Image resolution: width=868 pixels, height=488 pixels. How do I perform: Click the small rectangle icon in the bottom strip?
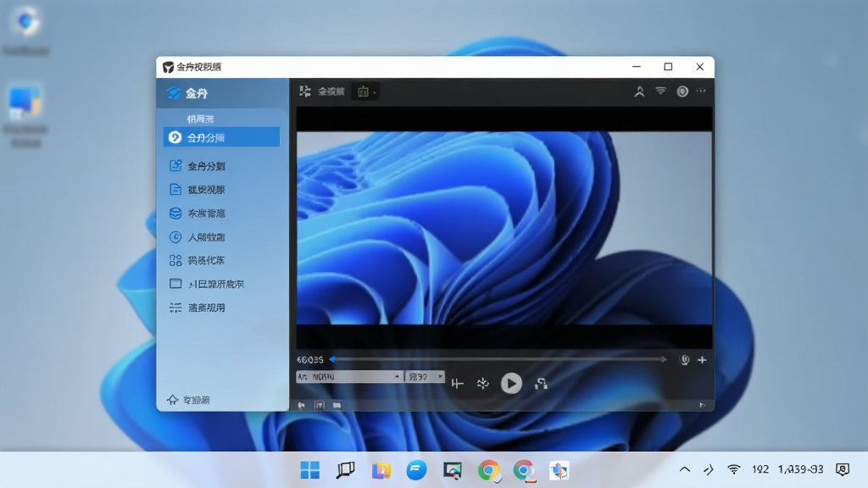[x=337, y=405]
